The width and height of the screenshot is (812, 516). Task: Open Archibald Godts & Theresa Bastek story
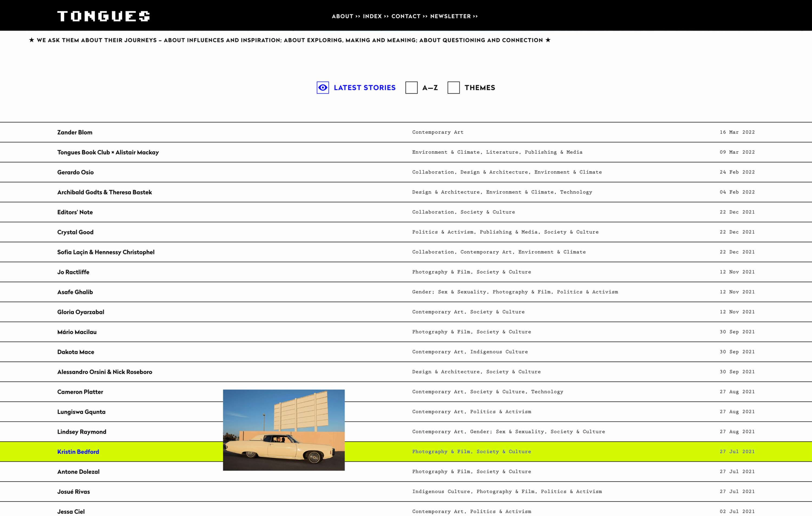[x=104, y=192]
